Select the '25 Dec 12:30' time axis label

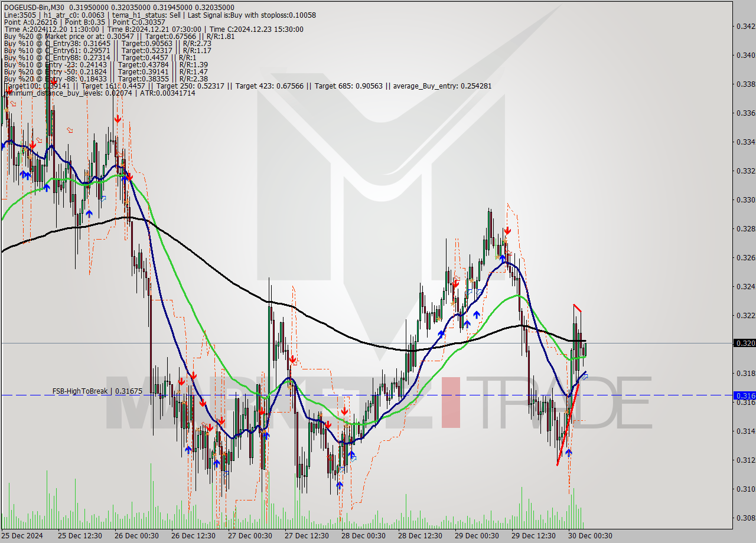[80, 536]
